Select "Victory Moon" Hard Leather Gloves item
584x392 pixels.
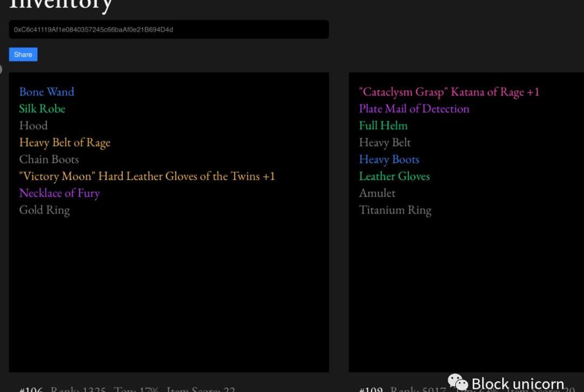(x=147, y=176)
